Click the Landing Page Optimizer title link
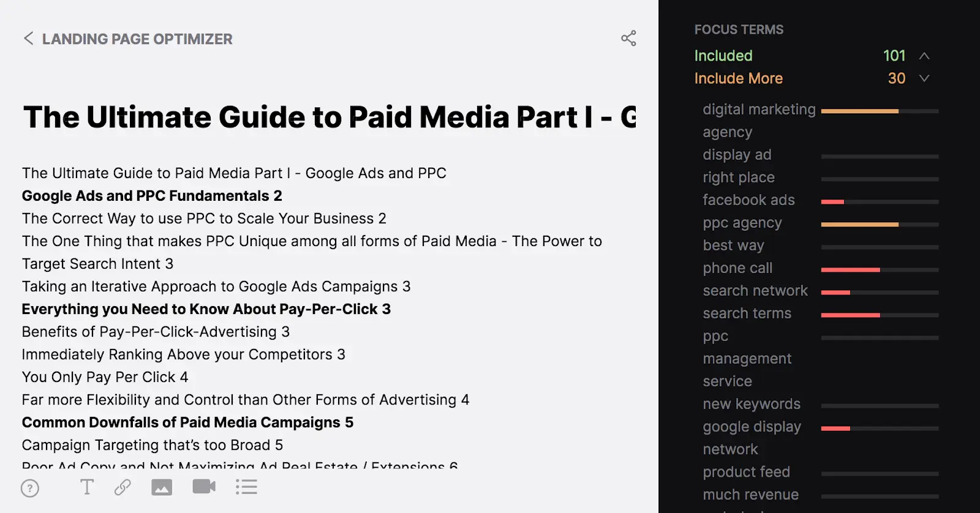 137,39
